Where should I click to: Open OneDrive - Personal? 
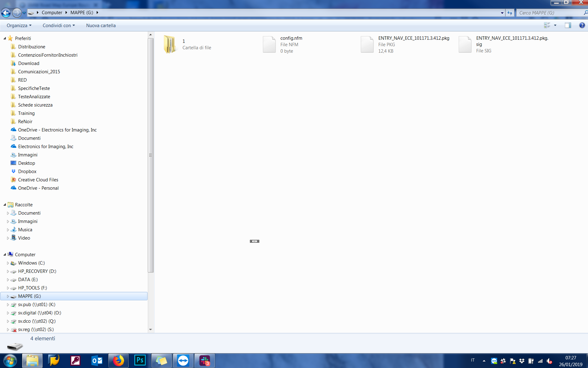coord(38,188)
